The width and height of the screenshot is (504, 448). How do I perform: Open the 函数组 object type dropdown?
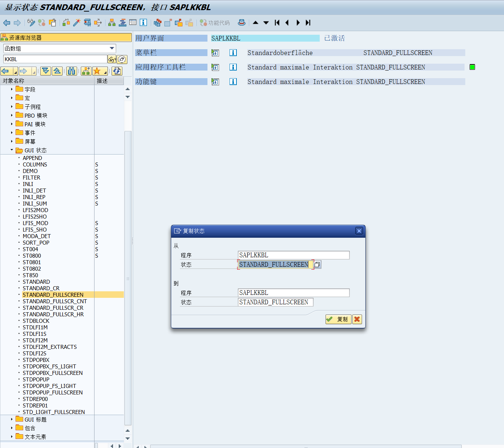[112, 48]
